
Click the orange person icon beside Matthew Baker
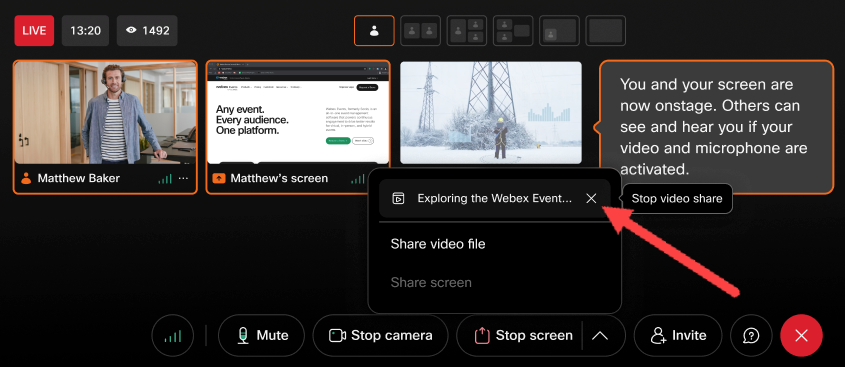coord(26,178)
